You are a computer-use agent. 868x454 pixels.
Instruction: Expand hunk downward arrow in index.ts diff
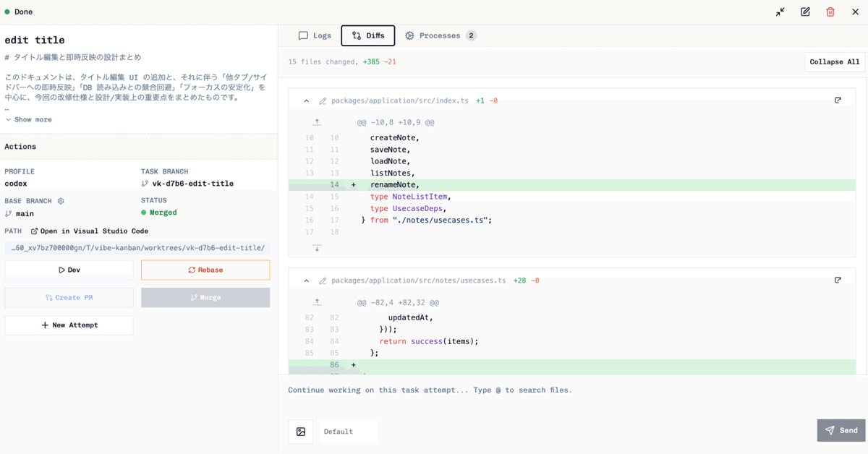(x=317, y=247)
